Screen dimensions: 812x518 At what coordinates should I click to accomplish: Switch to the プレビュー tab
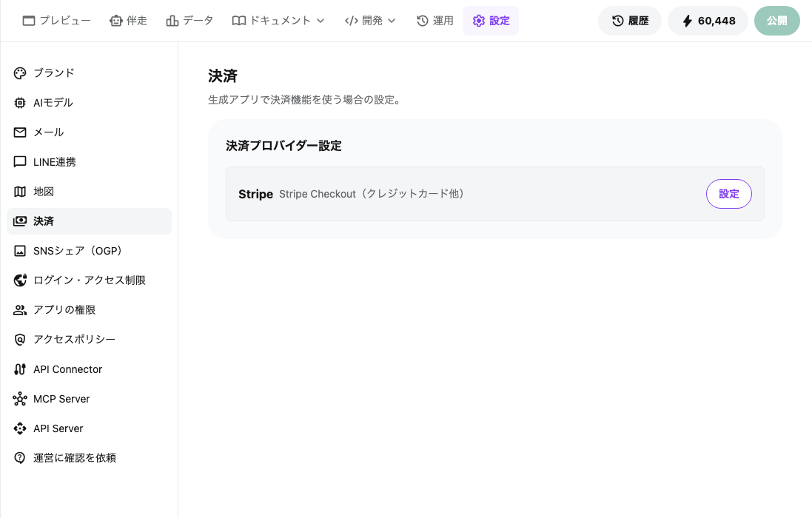(56, 21)
